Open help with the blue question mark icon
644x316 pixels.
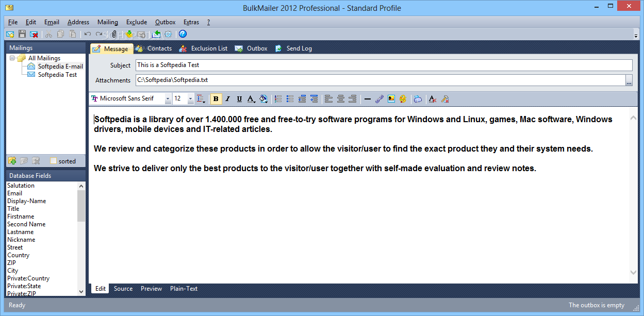[183, 34]
